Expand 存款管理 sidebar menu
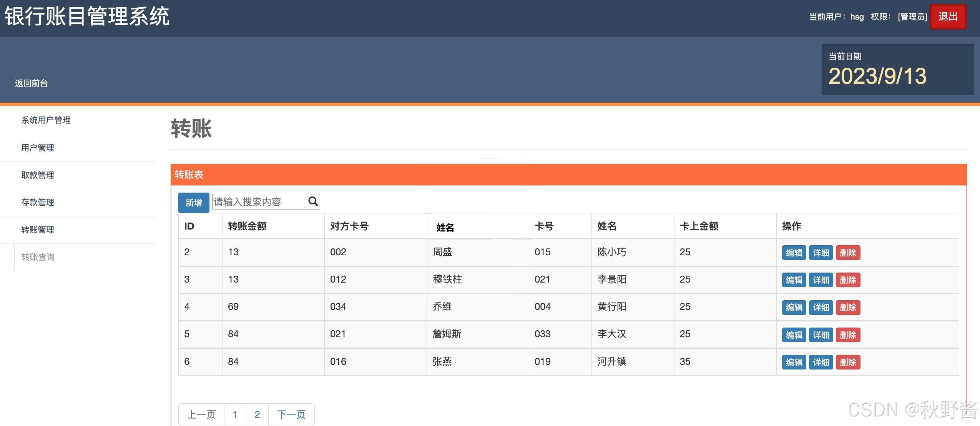The height and width of the screenshot is (426, 980). tap(38, 203)
